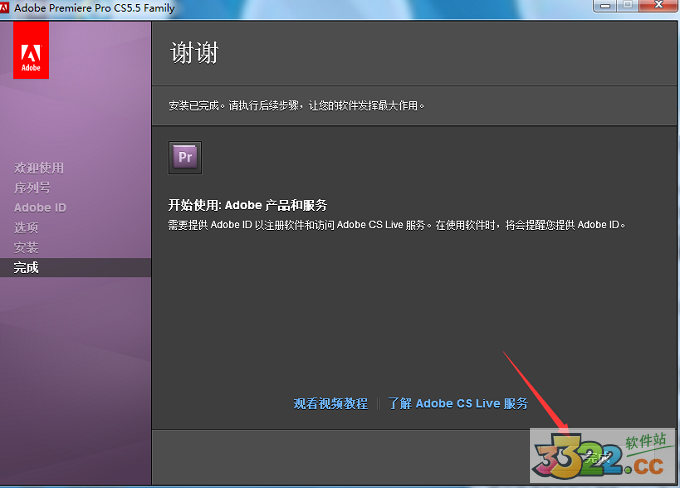The image size is (680, 488).
Task: Open the 观看视频教程 video tutorial link
Action: pos(330,403)
